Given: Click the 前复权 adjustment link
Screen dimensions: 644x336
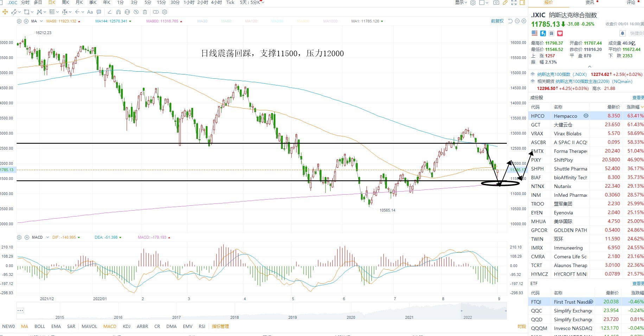Looking at the screenshot, I should click(497, 21).
